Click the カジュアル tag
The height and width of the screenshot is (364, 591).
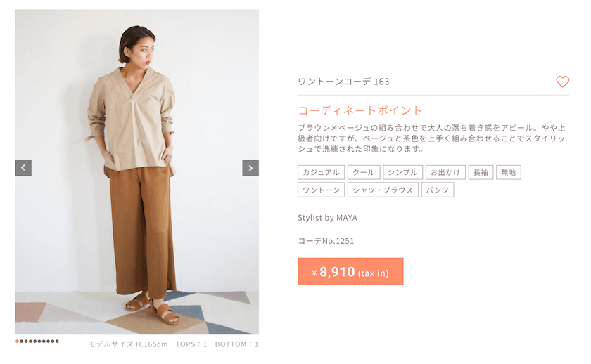coord(321,172)
